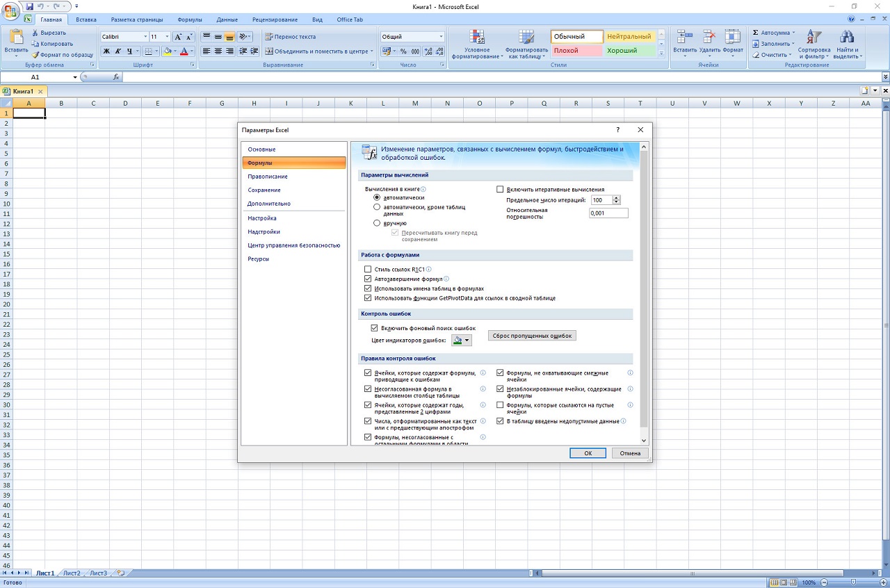Click the Format as Table icon
The image size is (890, 588).
[527, 38]
